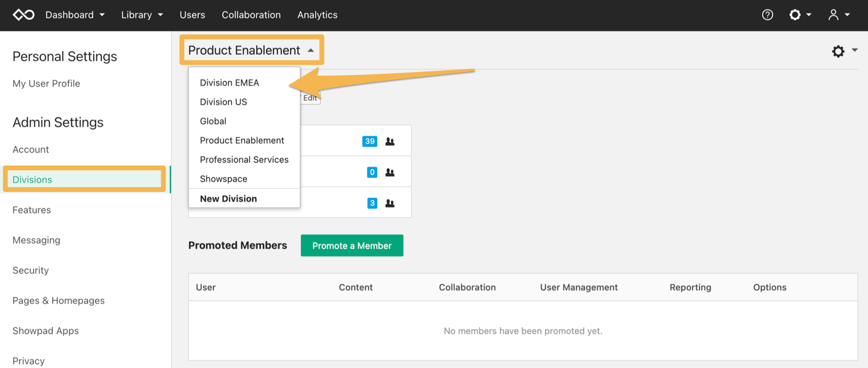868x368 pixels.
Task: Click the blue 0 member count badge
Action: [372, 172]
